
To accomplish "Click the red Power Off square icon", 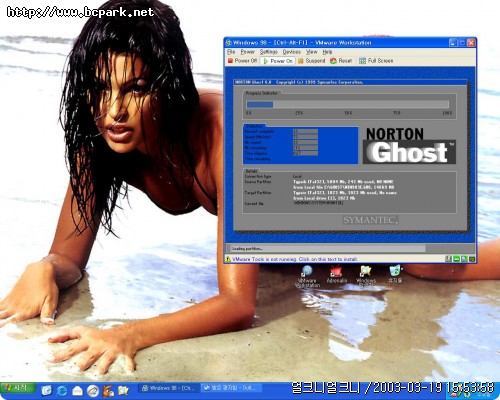I will [x=230, y=61].
